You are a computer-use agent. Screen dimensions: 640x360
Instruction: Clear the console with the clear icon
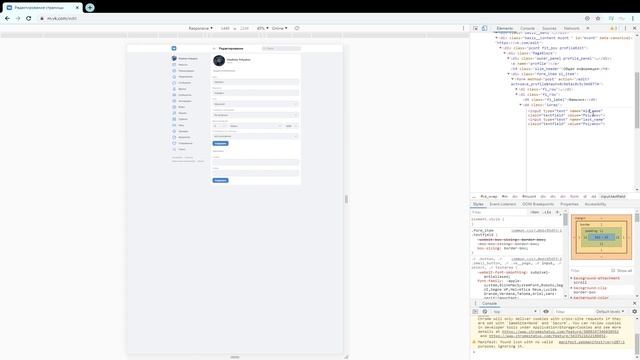pyautogui.click(x=484, y=311)
